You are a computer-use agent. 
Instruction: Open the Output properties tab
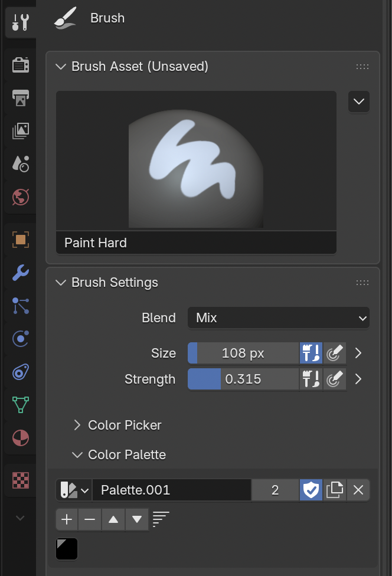pos(21,98)
